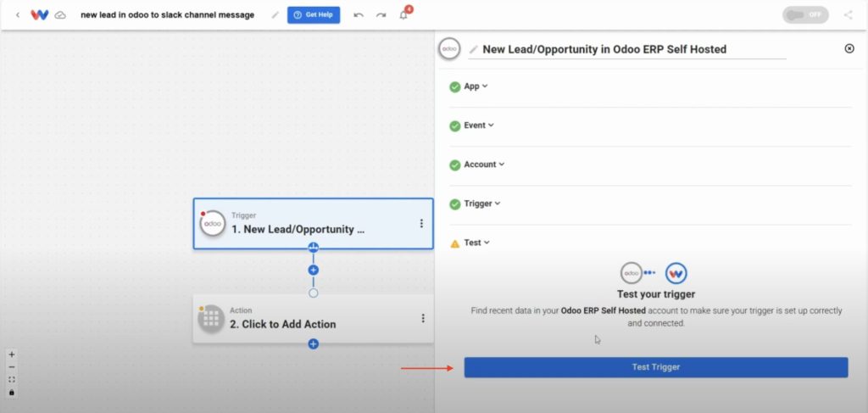Click the Test Trigger button
The width and height of the screenshot is (868, 413).
click(656, 367)
